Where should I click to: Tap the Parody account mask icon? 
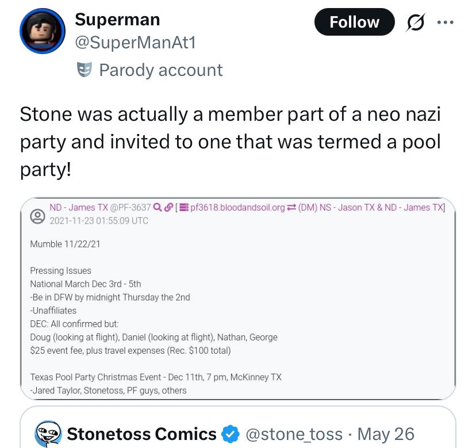[x=84, y=70]
